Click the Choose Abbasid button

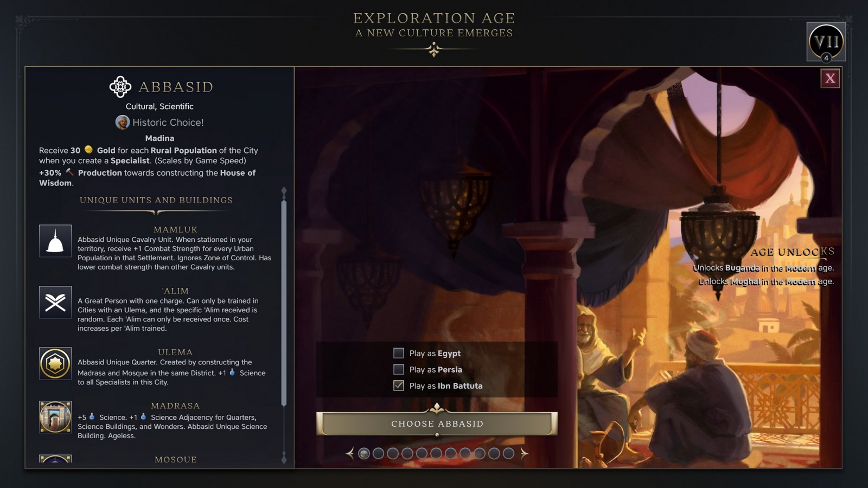pos(437,423)
